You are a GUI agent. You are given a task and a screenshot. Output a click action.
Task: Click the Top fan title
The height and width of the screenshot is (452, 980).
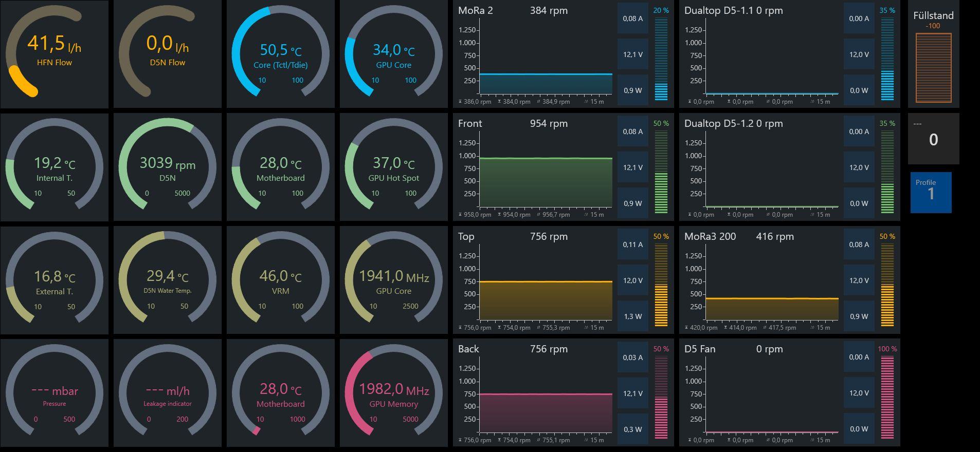point(466,237)
